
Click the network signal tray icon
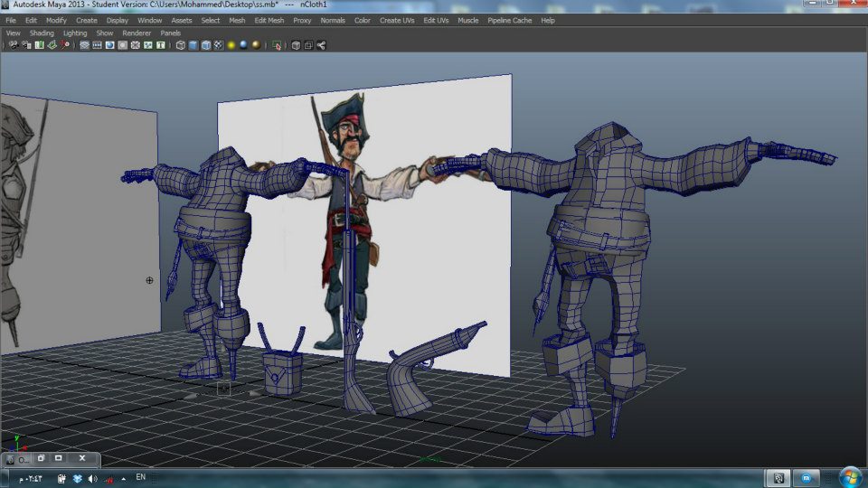(108, 479)
